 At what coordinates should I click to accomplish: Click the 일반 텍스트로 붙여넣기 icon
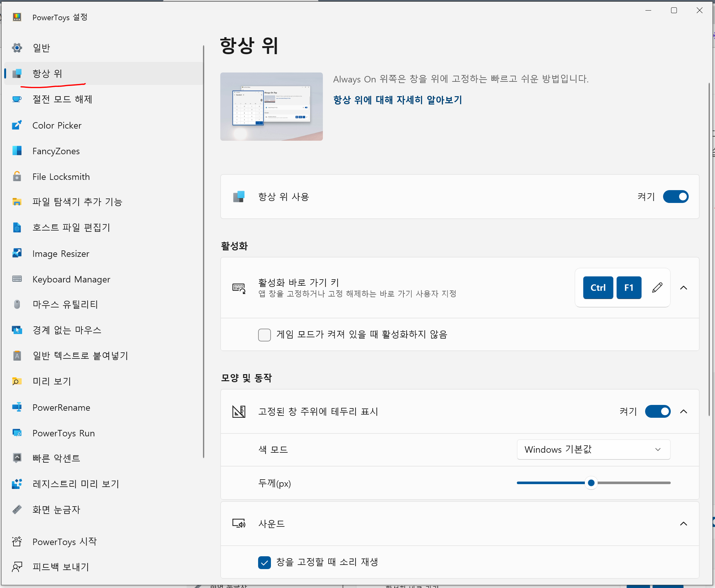(x=17, y=356)
